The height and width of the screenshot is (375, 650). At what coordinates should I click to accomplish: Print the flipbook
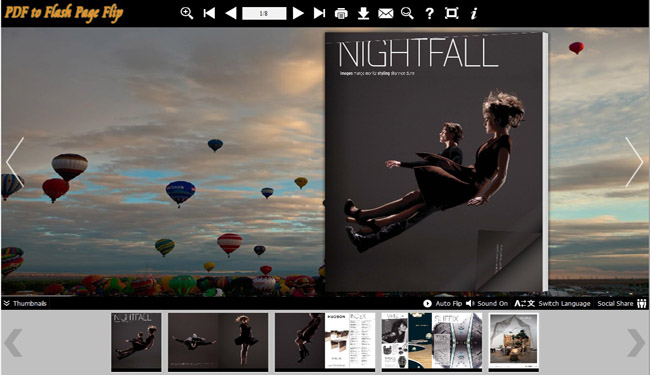[341, 14]
